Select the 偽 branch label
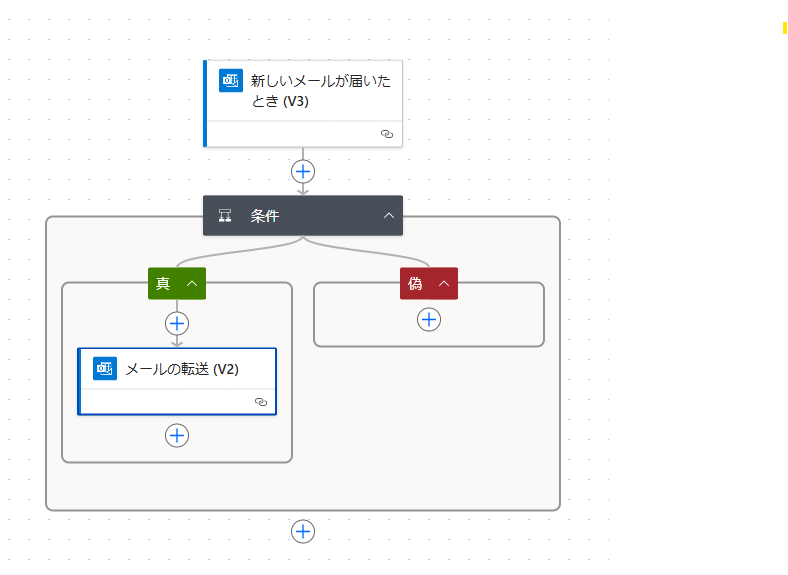This screenshot has height=575, width=788. [x=415, y=284]
